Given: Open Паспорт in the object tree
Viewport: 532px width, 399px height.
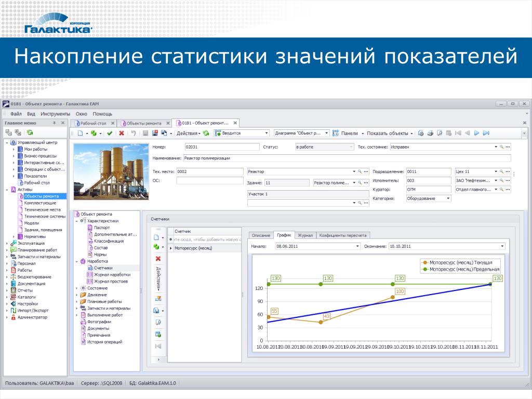Looking at the screenshot, I should tap(102, 228).
